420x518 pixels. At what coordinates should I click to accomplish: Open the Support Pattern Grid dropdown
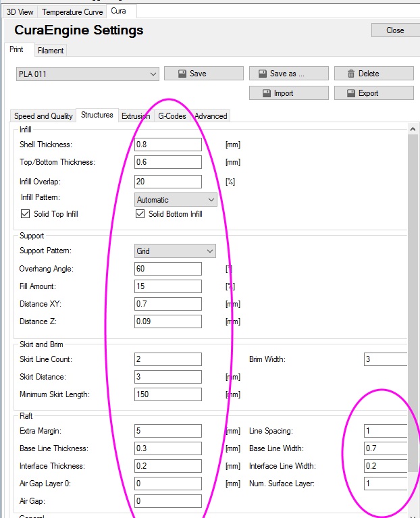point(175,251)
